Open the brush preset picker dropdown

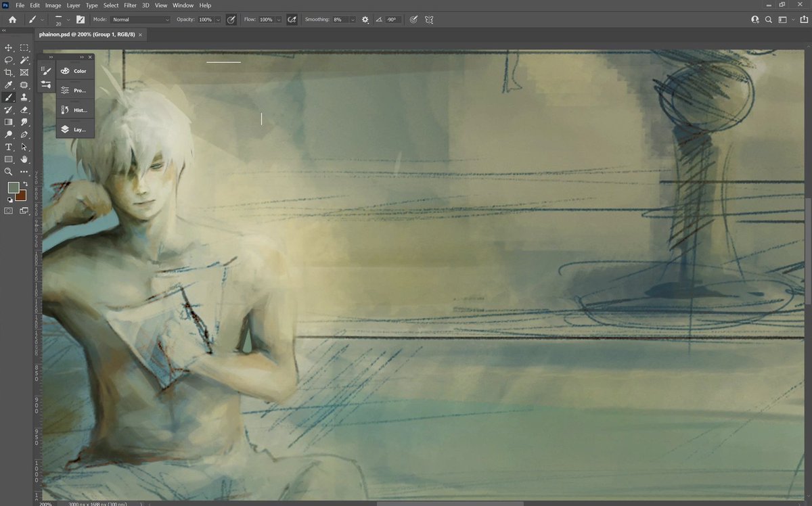68,20
